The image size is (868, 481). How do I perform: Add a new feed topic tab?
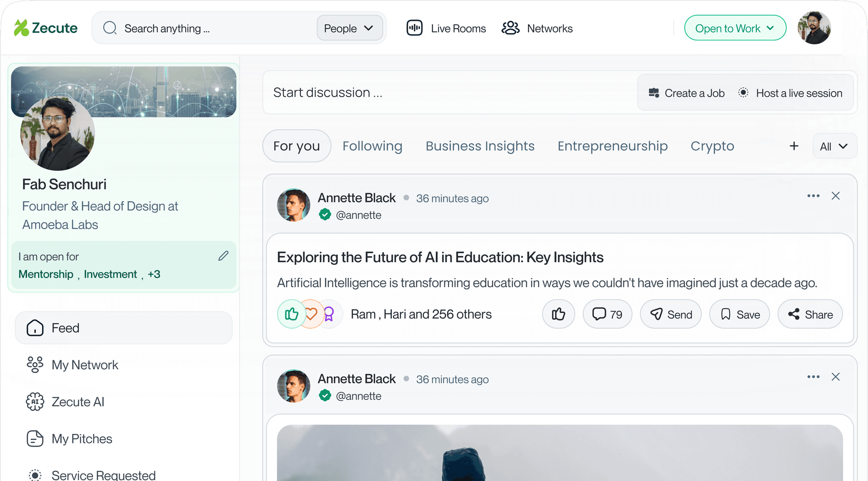pyautogui.click(x=794, y=146)
